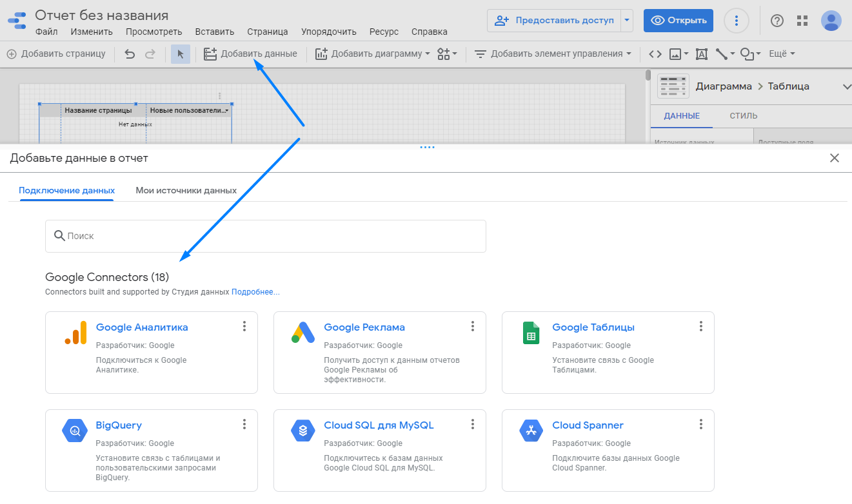Activate the selection mode cursor tool
The height and width of the screenshot is (504, 852).
(181, 54)
